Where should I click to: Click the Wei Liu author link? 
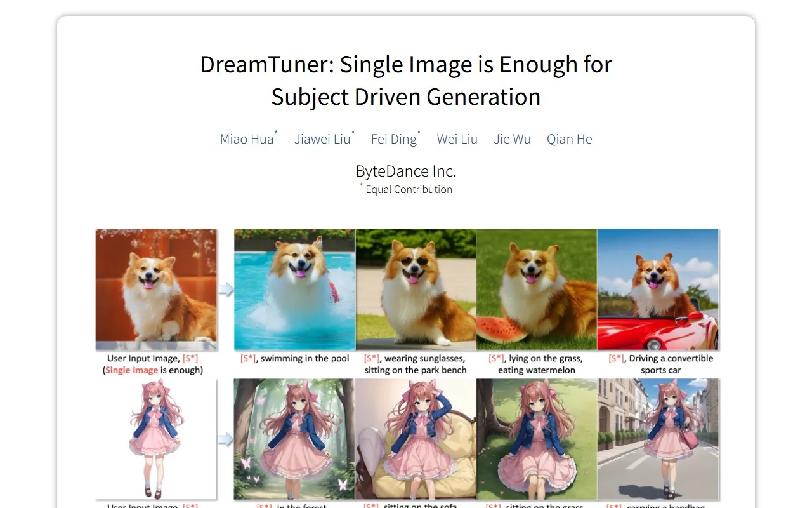(457, 138)
